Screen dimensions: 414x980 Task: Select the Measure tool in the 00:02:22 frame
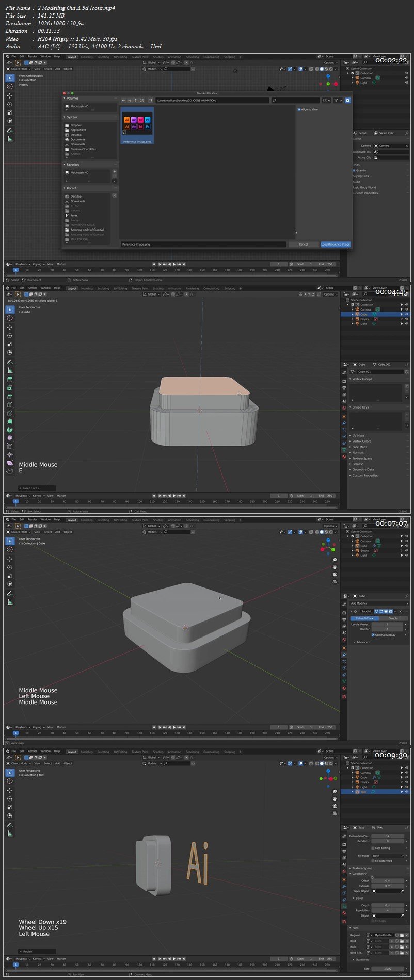(10, 139)
